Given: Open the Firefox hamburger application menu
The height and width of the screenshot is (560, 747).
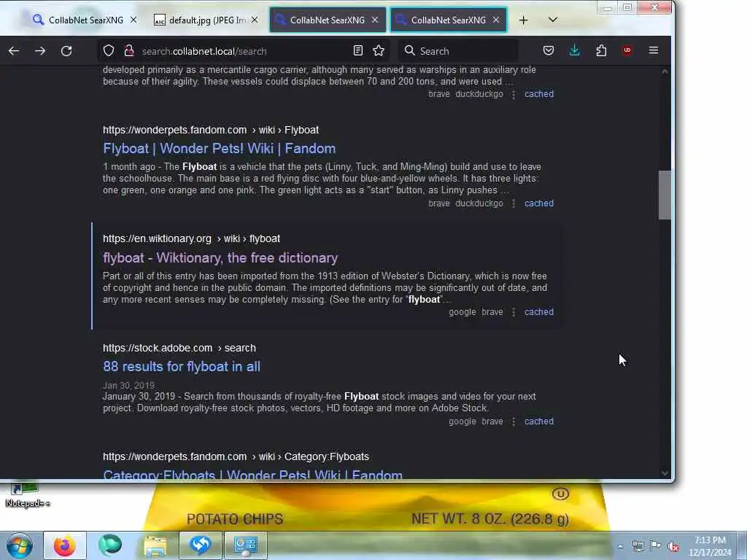Looking at the screenshot, I should pos(654,50).
